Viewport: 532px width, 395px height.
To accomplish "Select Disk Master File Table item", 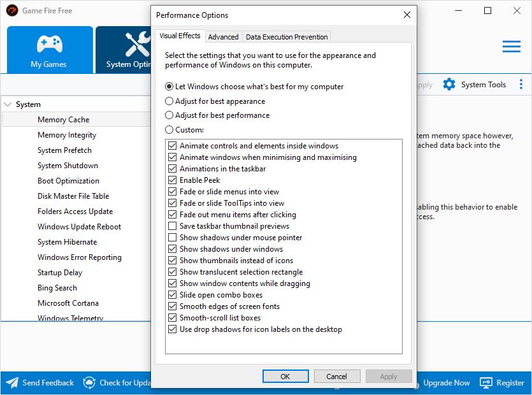I will [73, 196].
